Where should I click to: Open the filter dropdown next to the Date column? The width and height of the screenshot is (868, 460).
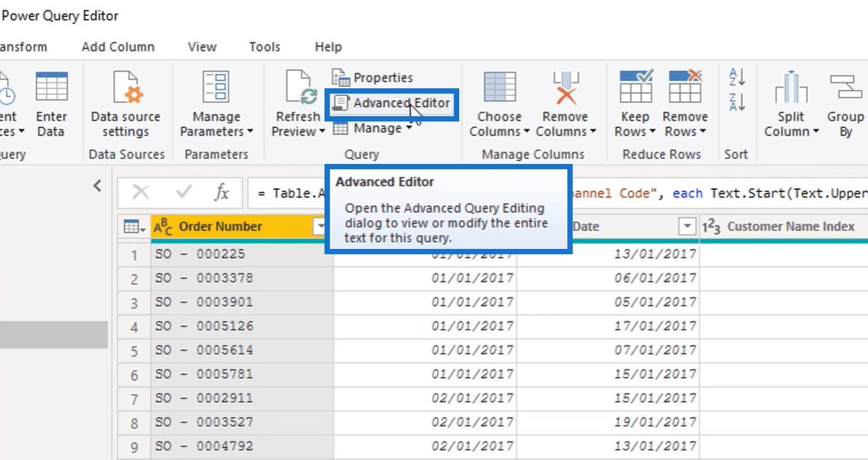687,227
